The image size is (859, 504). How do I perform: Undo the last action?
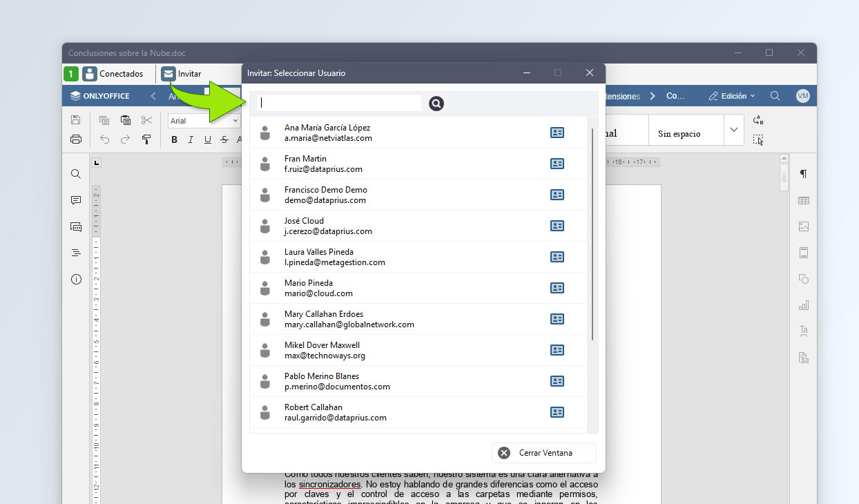point(104,139)
